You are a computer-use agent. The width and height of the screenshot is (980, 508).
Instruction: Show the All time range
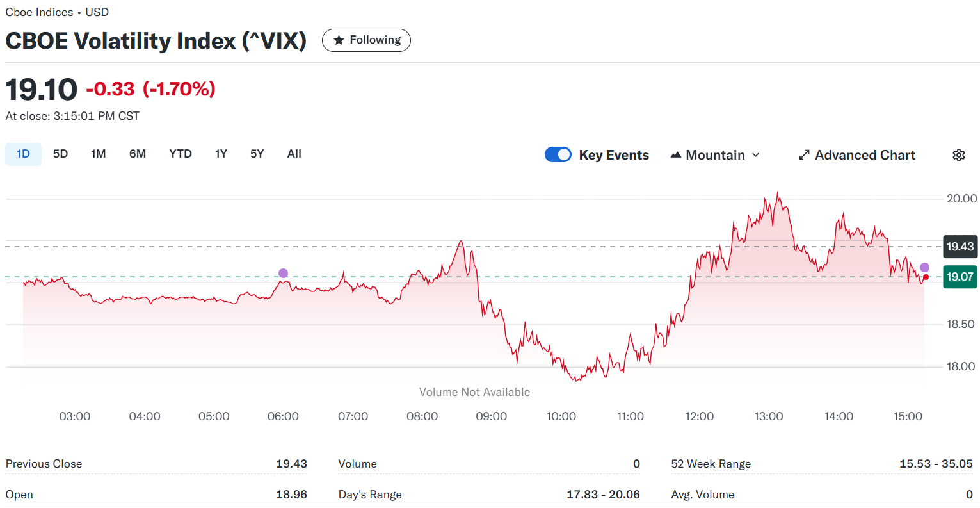pyautogui.click(x=294, y=154)
